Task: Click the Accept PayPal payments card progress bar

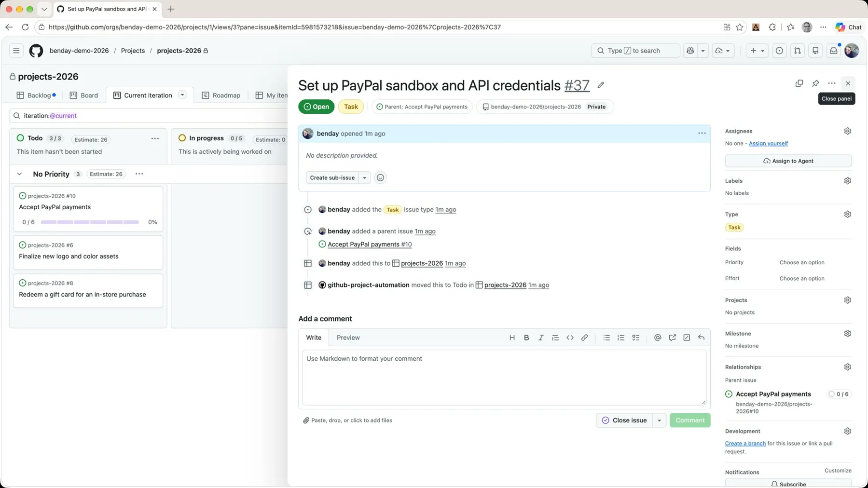Action: (x=90, y=222)
